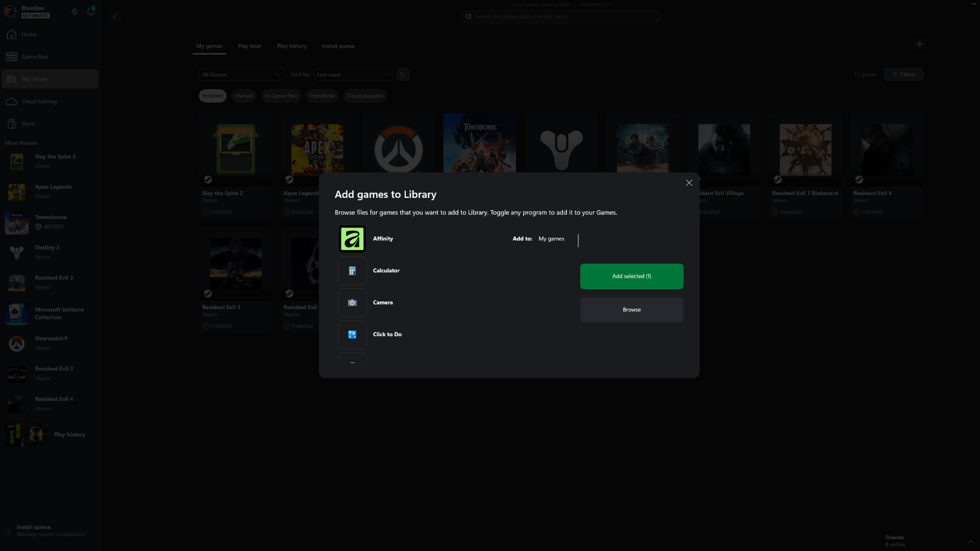Enable the Owned filter chip
This screenshot has width=980, height=551.
(x=243, y=96)
